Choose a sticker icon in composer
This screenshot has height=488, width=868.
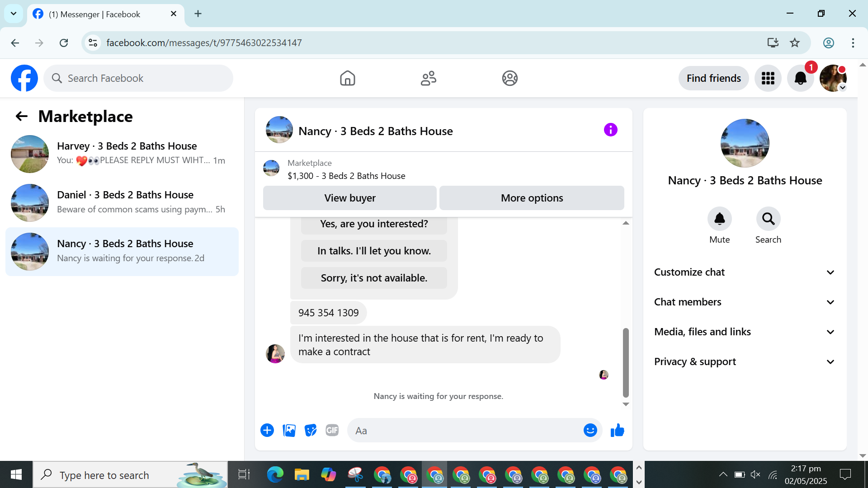pyautogui.click(x=311, y=430)
